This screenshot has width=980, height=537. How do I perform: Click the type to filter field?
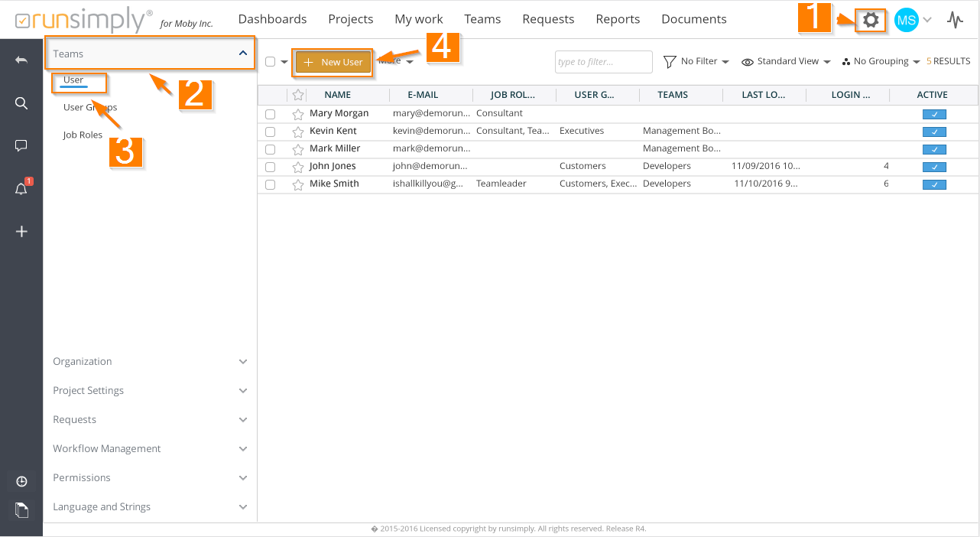point(603,62)
